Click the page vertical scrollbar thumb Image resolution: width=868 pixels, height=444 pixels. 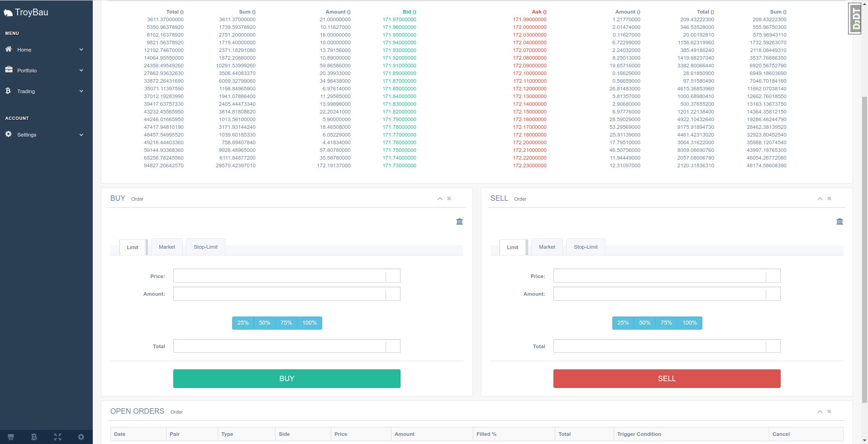coord(864,249)
